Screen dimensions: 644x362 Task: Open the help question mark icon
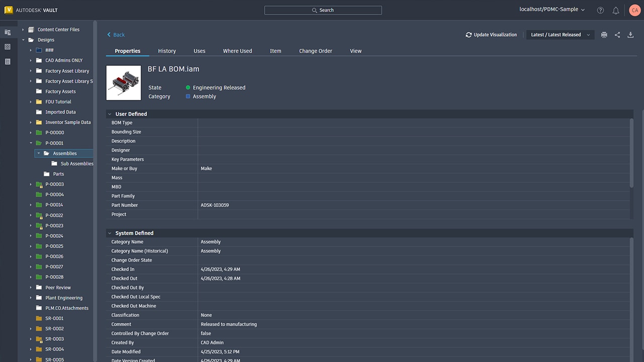click(600, 10)
